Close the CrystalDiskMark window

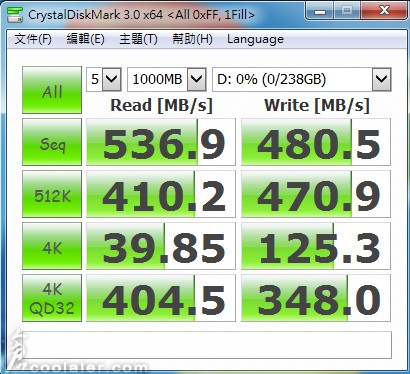384,11
